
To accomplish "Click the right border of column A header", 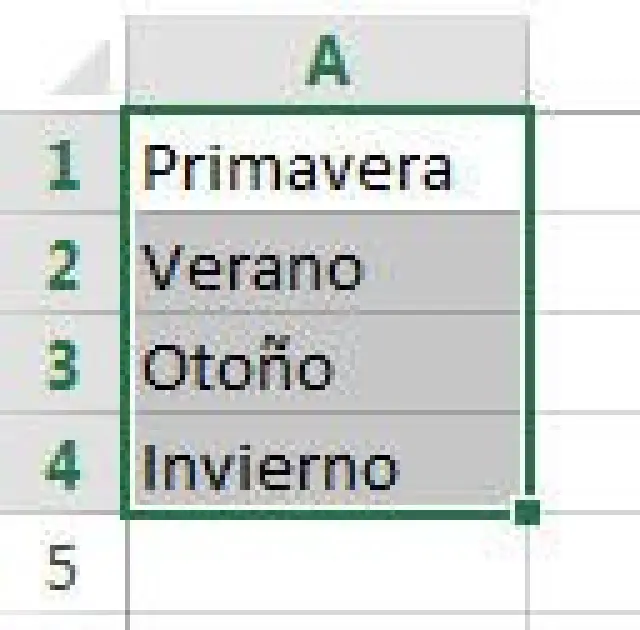I will point(528,62).
